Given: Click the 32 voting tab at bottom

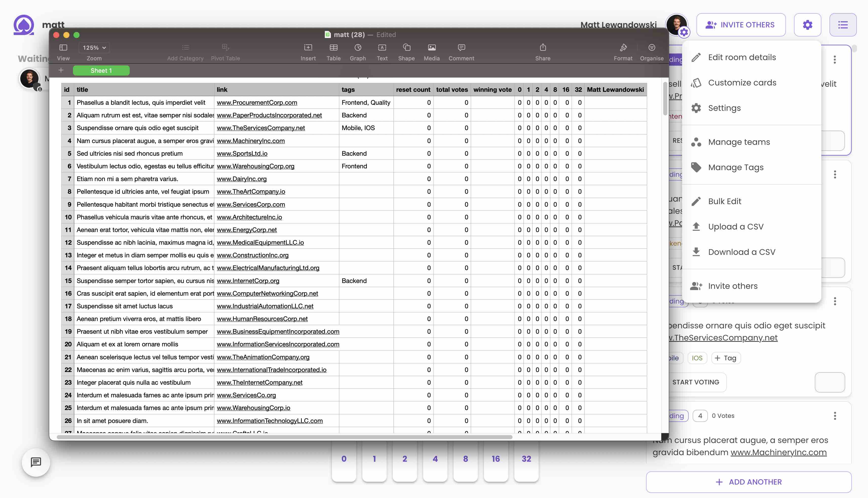Looking at the screenshot, I should pos(526,459).
